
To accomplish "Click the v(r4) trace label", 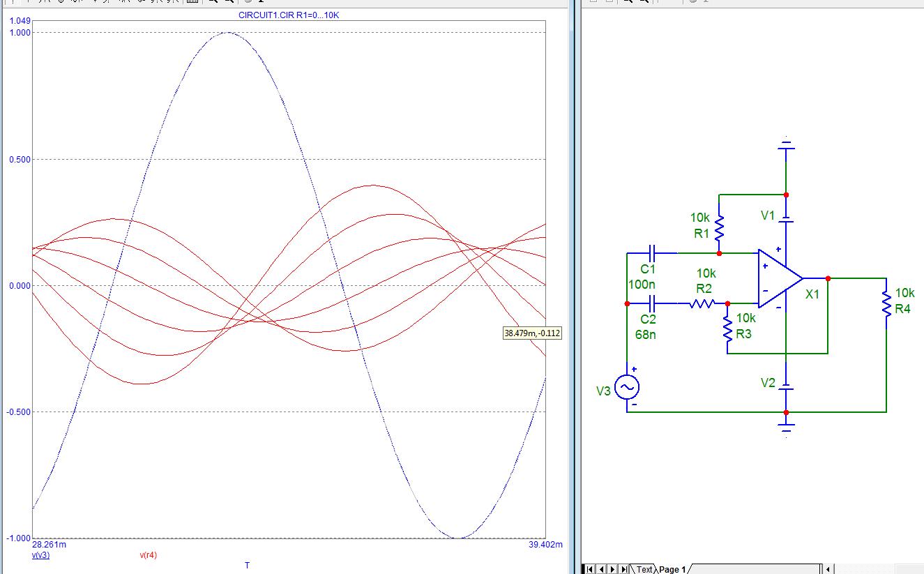I will (x=148, y=555).
